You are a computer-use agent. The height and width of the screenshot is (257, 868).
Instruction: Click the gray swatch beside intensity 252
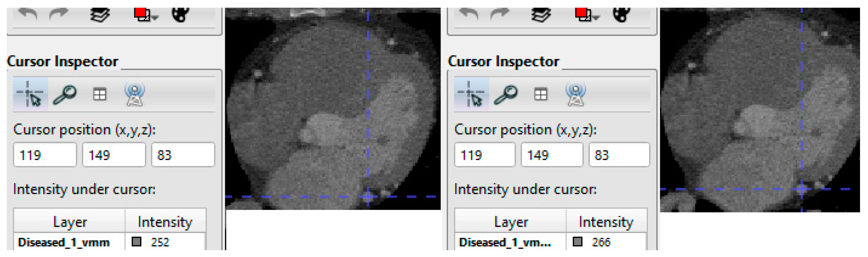coord(137,242)
